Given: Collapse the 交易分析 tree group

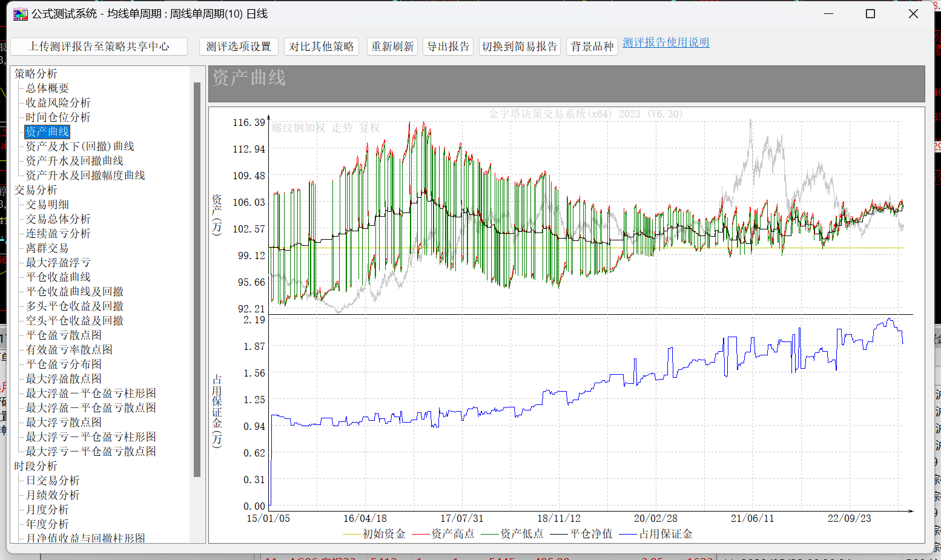Looking at the screenshot, I should (x=36, y=190).
